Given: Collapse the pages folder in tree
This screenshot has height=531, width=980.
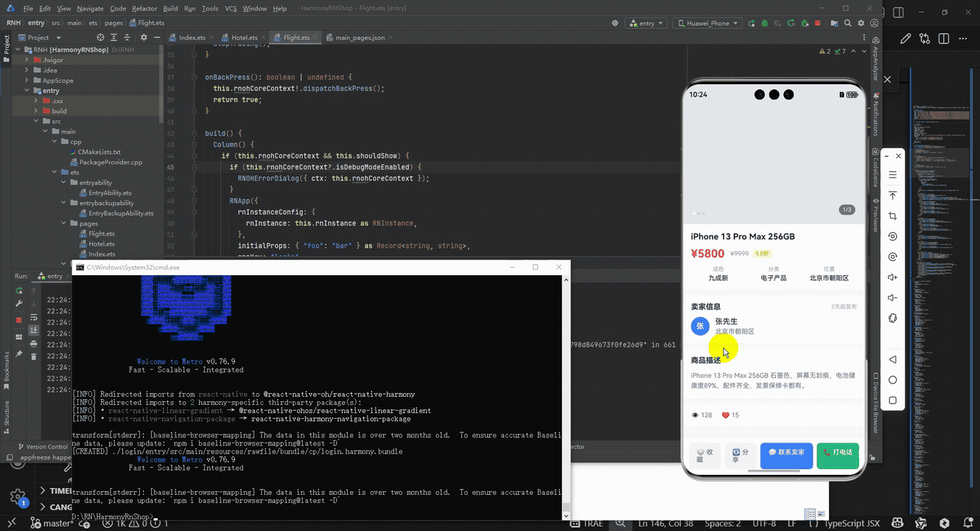Looking at the screenshot, I should coord(63,223).
